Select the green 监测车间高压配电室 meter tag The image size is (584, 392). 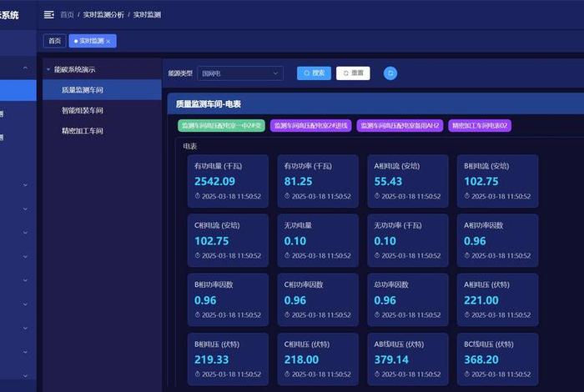click(x=221, y=125)
